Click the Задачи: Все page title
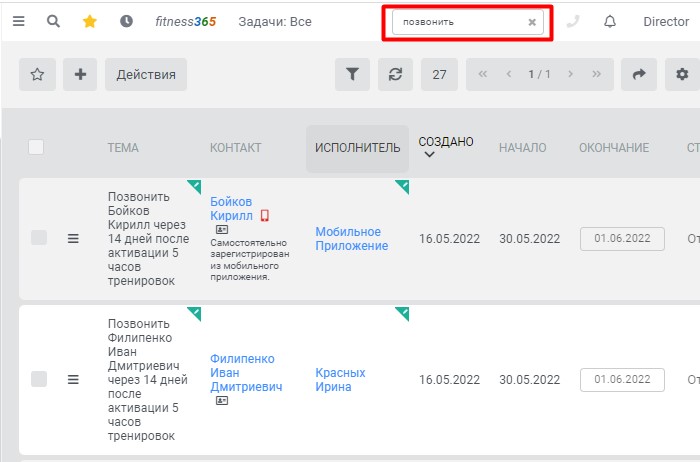This screenshot has width=700, height=462. [275, 21]
